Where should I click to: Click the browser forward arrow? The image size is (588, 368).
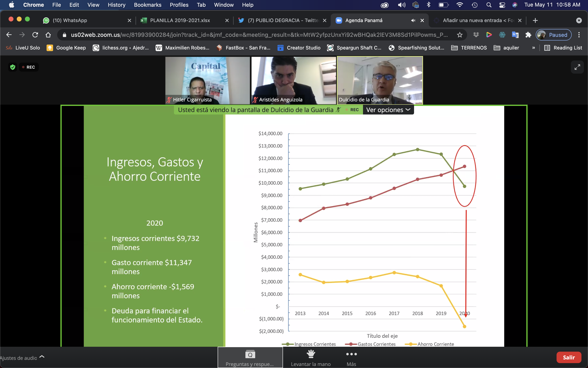(x=22, y=35)
